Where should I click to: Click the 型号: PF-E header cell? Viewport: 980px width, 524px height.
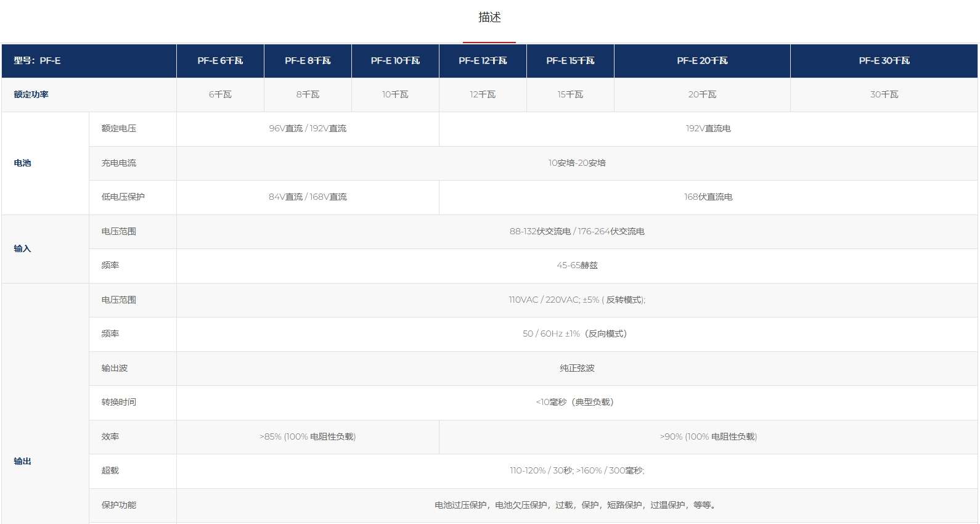37,61
